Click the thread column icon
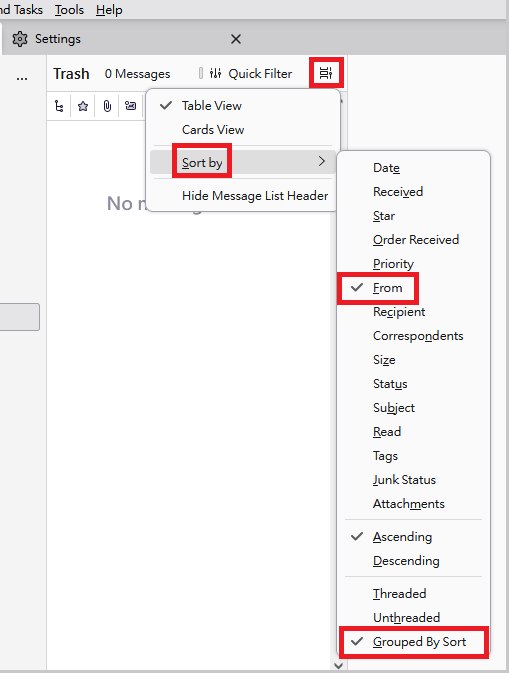The height and width of the screenshot is (673, 509). pyautogui.click(x=59, y=106)
